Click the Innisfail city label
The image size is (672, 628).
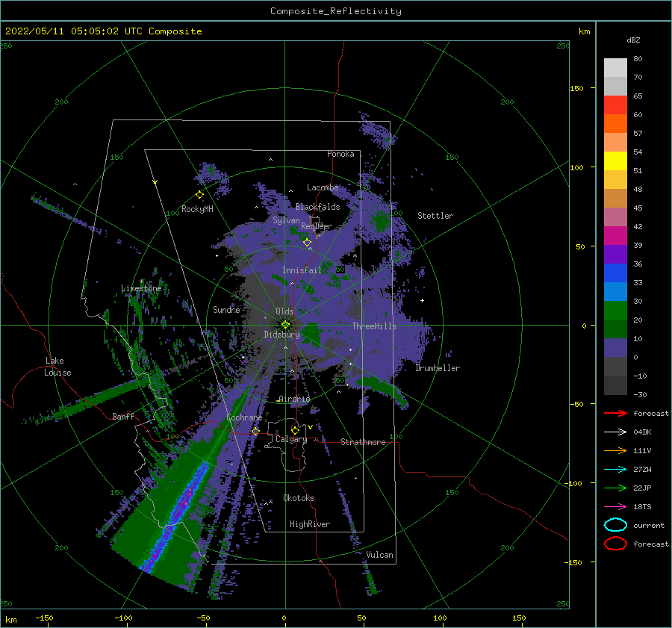[302, 270]
